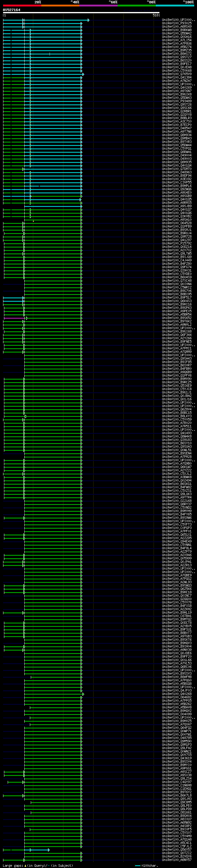Open hit UniRef100_C5YK68
The width and height of the screenshot is (197, 868).
(x=177, y=71)
